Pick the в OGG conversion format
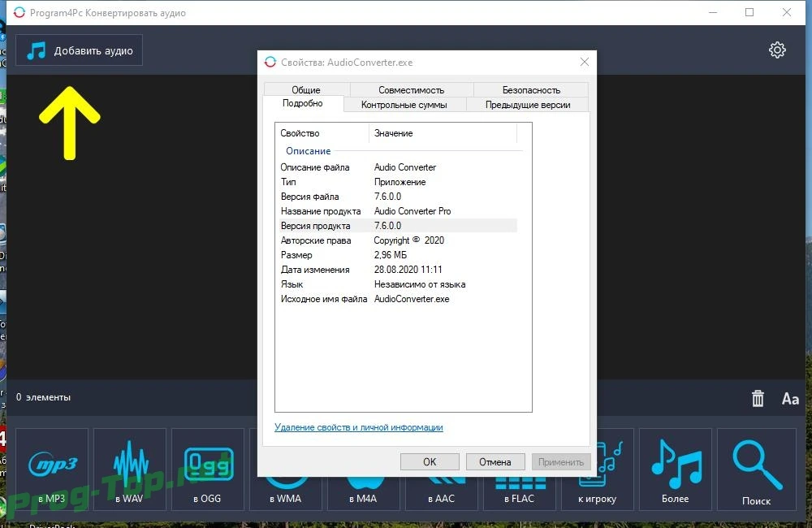Screen dimensions: 812x528 click(x=208, y=470)
